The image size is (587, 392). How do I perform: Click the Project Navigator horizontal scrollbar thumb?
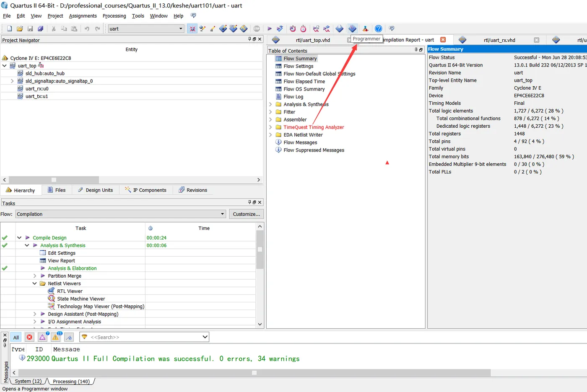click(x=54, y=180)
